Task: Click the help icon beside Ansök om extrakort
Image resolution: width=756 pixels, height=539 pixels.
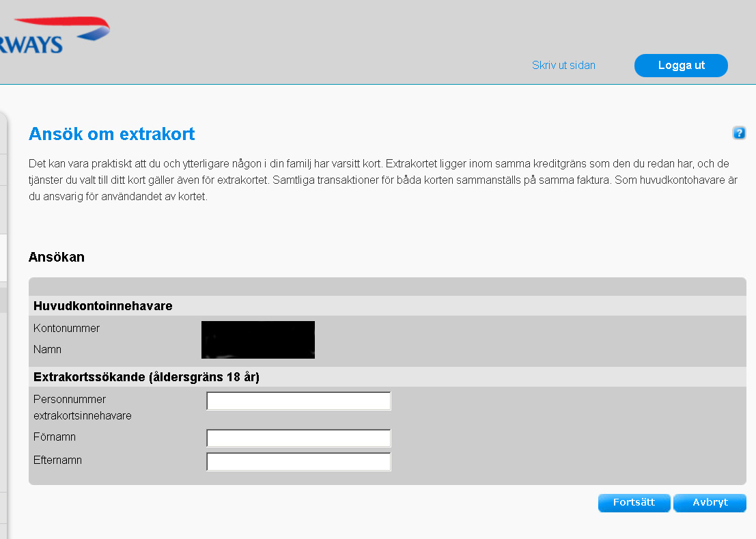Action: [739, 133]
